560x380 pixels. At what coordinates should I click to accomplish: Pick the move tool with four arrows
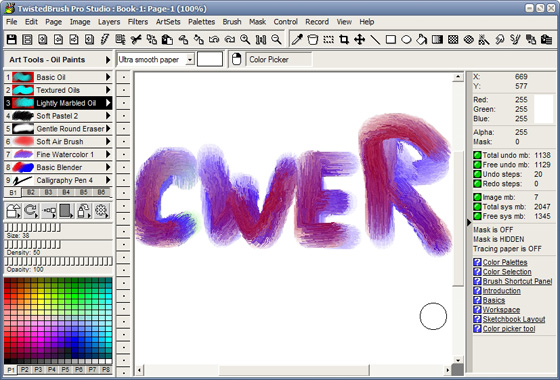(359, 39)
